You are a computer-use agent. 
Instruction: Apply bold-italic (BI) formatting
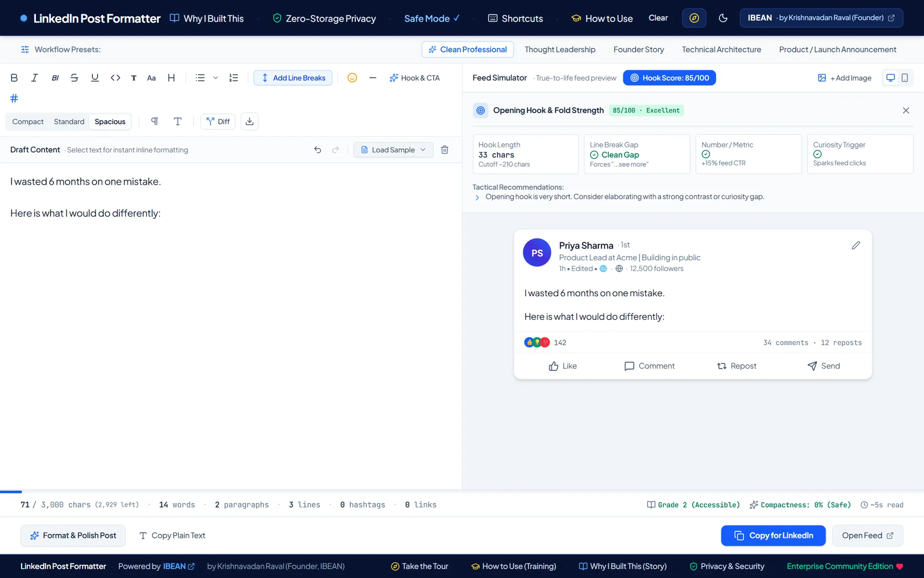pos(55,78)
